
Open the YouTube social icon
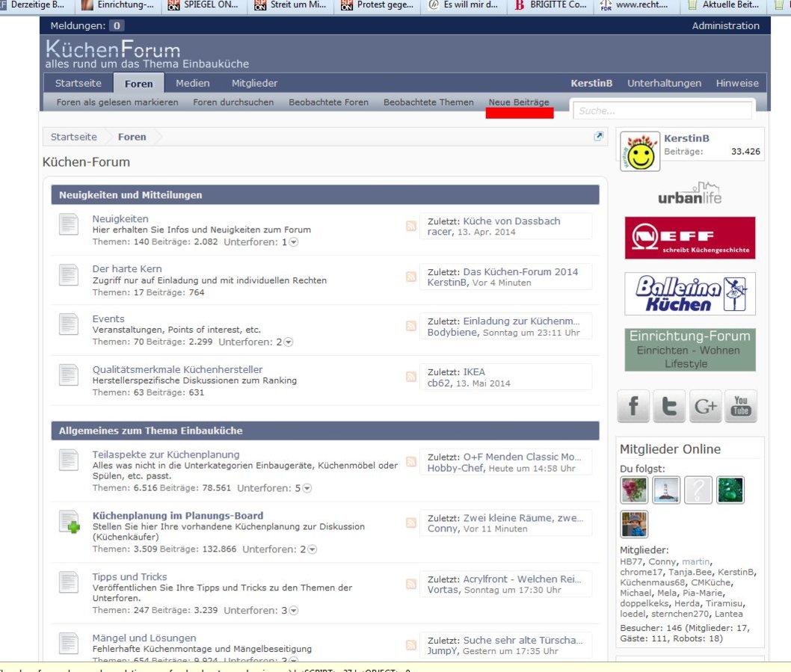740,406
